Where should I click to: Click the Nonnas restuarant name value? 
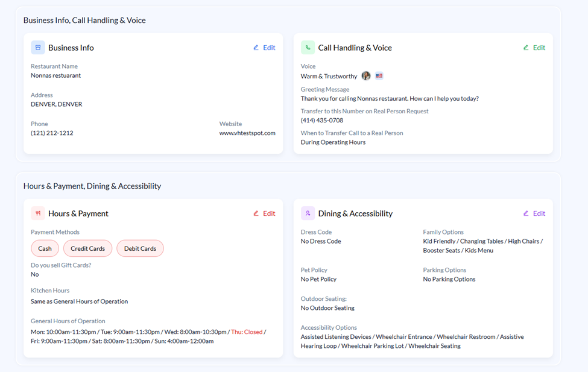[x=55, y=76]
